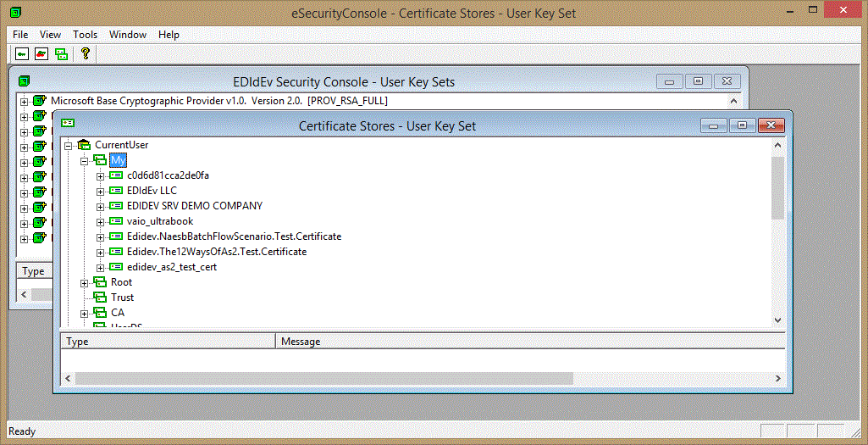Click the vaio_ultrabook certificate icon
The width and height of the screenshot is (868, 445).
[116, 221]
